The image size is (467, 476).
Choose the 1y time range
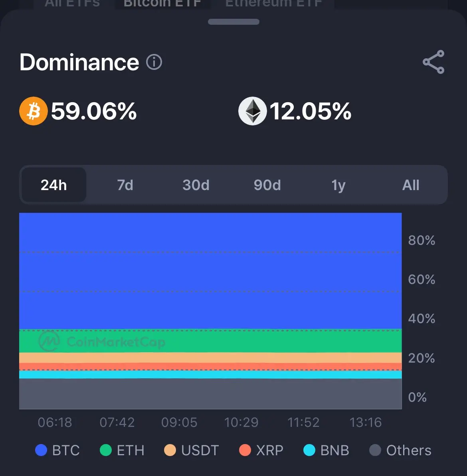pyautogui.click(x=338, y=185)
